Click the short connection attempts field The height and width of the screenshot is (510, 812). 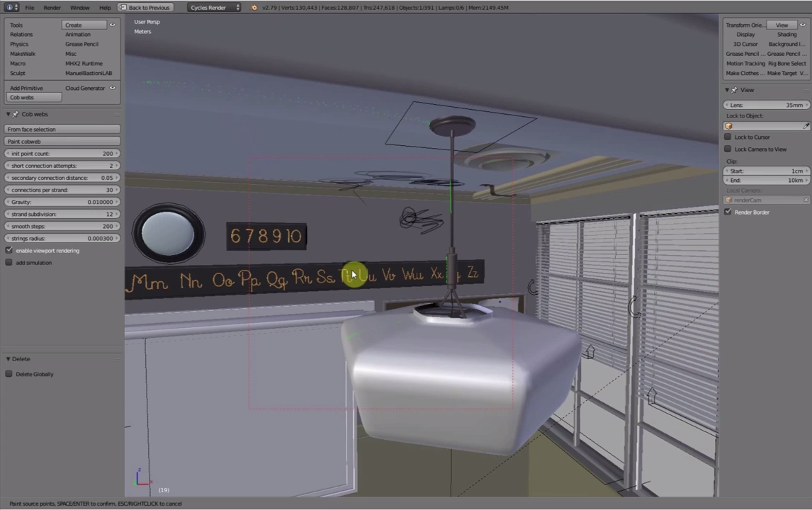coord(62,166)
